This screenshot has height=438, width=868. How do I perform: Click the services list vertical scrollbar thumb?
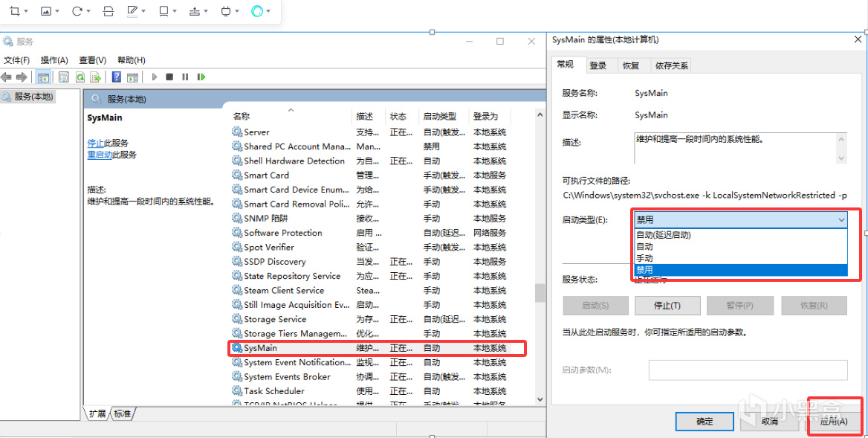[x=540, y=294]
